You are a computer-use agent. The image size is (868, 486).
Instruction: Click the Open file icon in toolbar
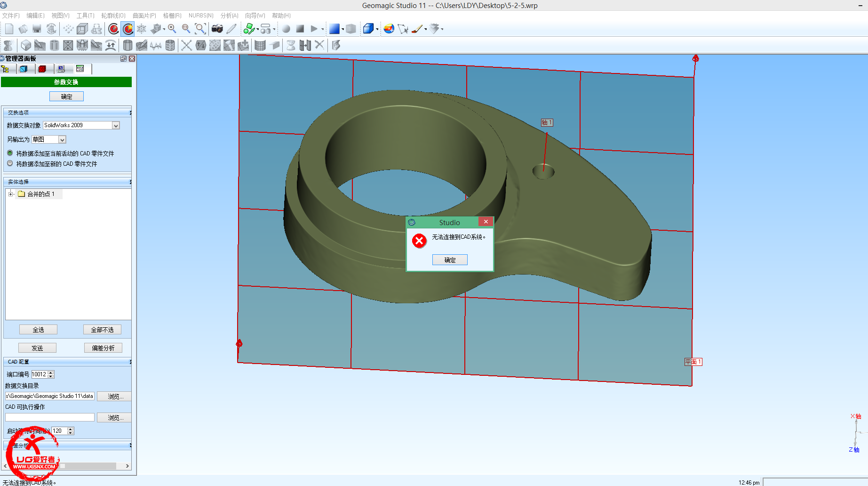(x=23, y=29)
